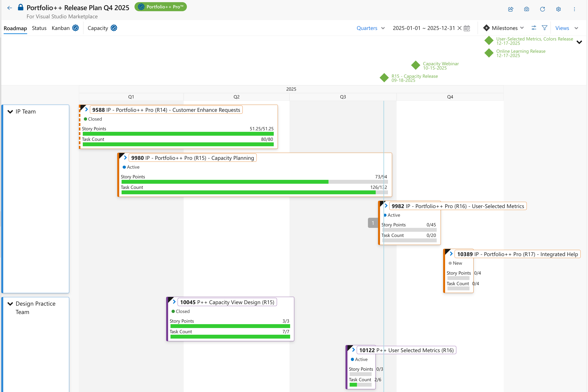Expand item 9980 Capacity Planning chevron
The height and width of the screenshot is (392, 588).
click(125, 158)
